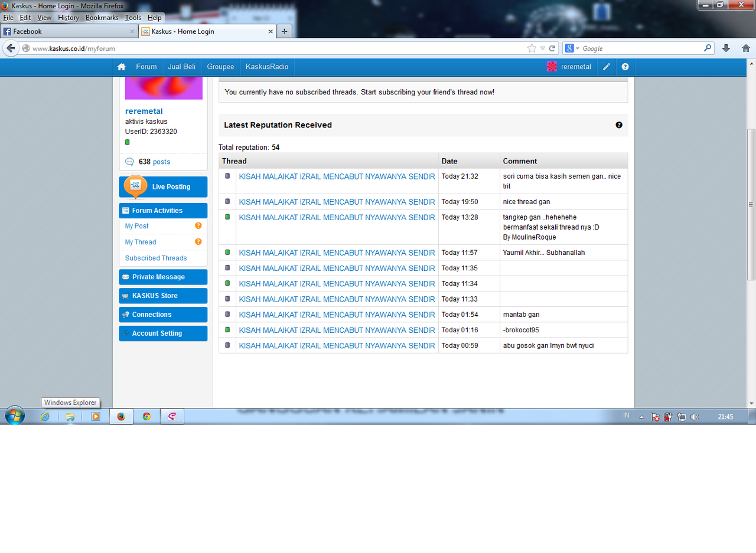Click the orange help icon next to My Thread

pyautogui.click(x=198, y=241)
